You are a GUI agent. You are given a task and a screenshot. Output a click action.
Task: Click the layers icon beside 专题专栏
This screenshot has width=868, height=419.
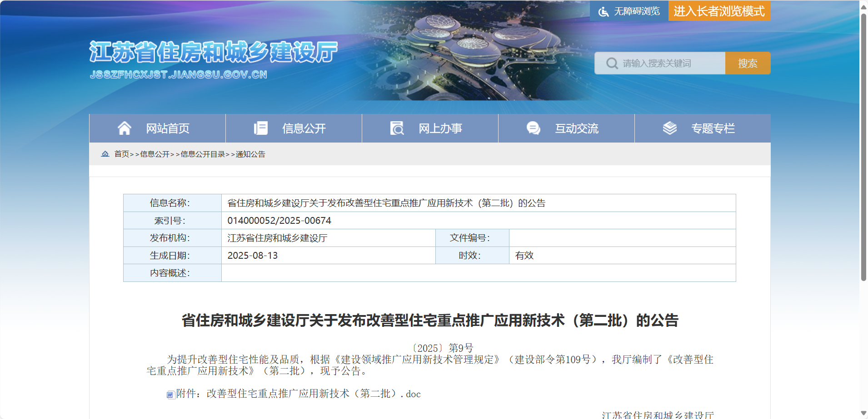(x=669, y=128)
